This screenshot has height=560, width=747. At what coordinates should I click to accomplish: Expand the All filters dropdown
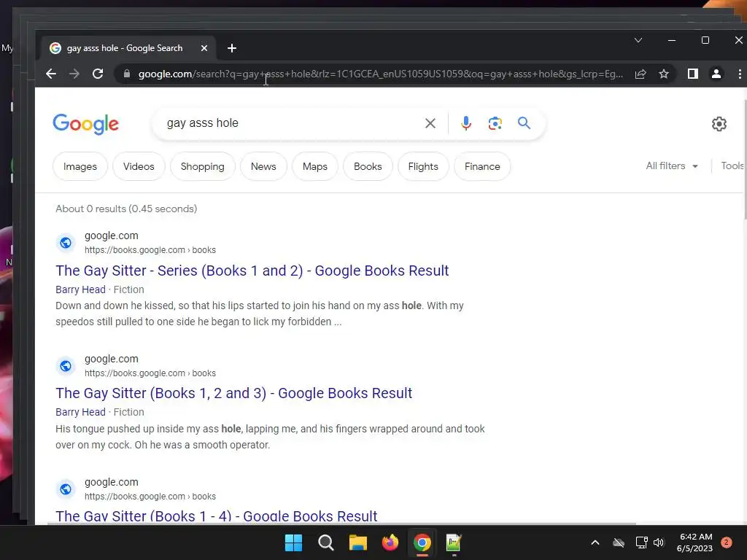point(672,166)
